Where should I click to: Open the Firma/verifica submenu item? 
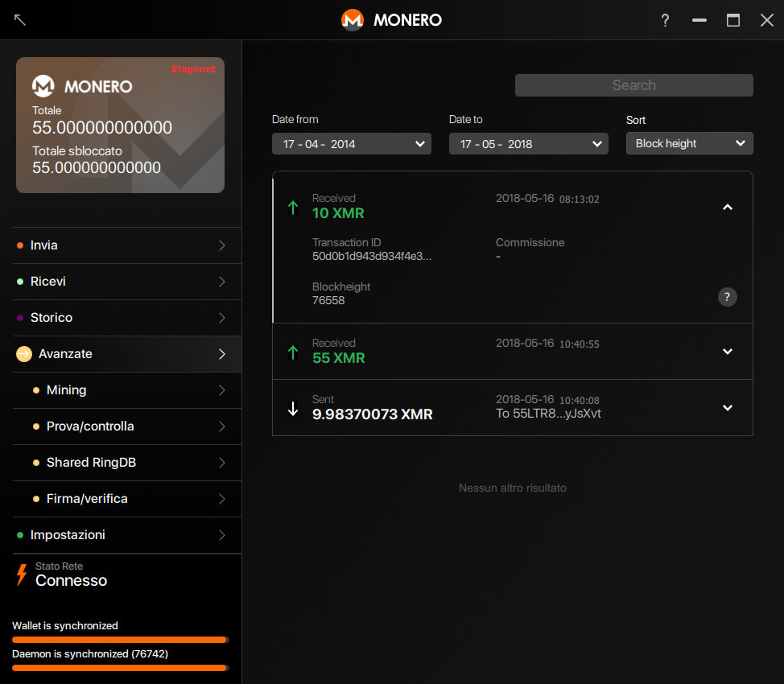click(127, 499)
